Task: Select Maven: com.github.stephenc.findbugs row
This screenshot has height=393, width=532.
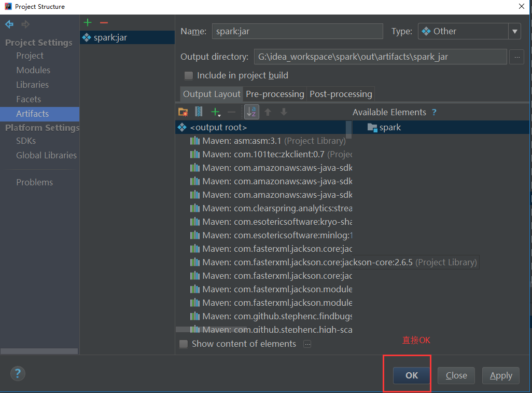Action: click(264, 316)
